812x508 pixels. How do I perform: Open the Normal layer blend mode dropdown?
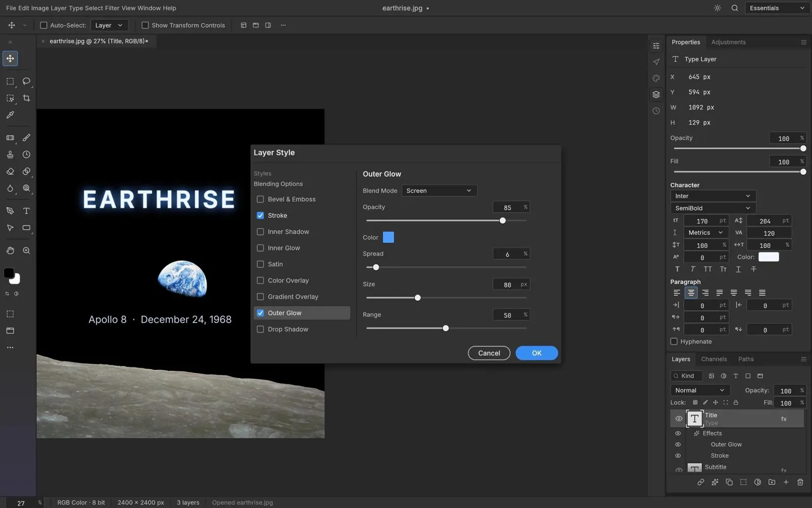point(700,390)
